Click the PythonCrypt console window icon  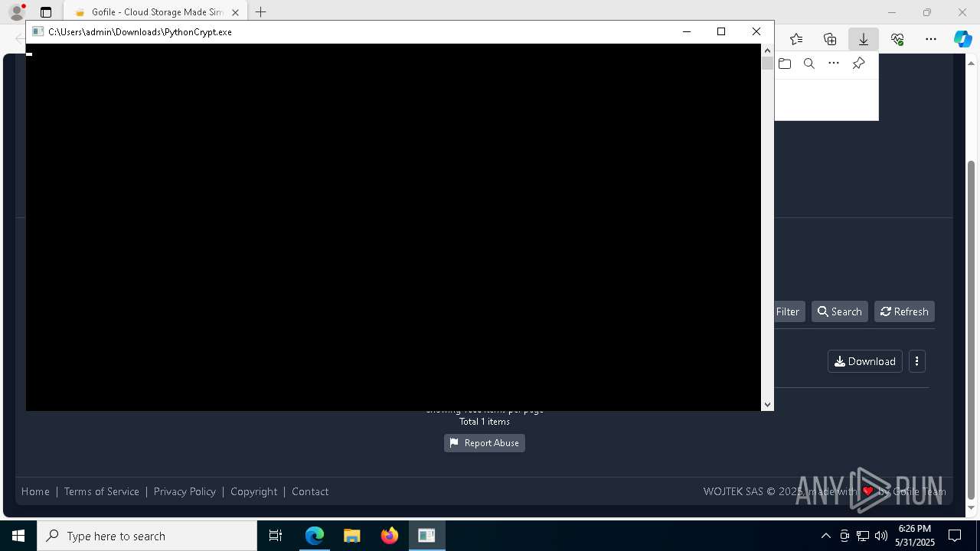click(38, 31)
